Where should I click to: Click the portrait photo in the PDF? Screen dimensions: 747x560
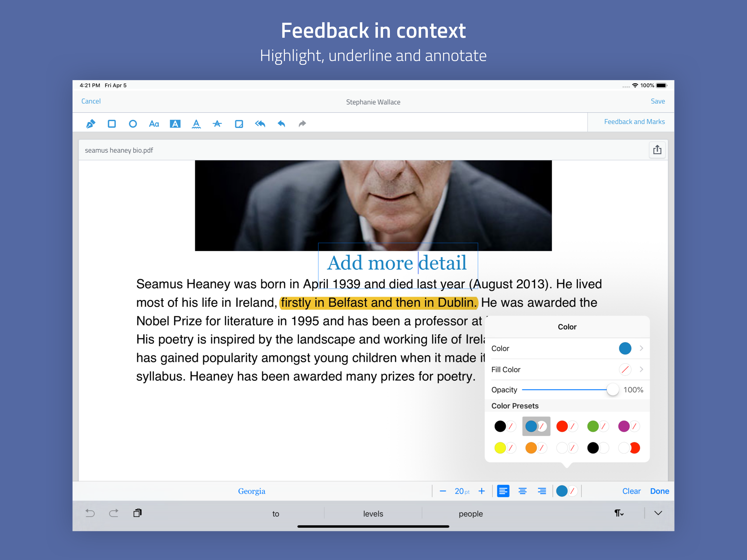(373, 205)
